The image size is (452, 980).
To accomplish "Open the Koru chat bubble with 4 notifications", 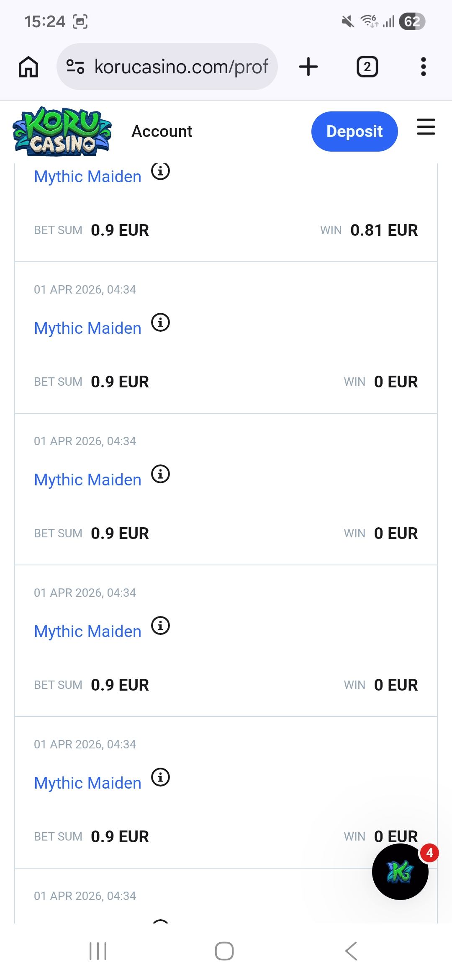I will click(400, 872).
